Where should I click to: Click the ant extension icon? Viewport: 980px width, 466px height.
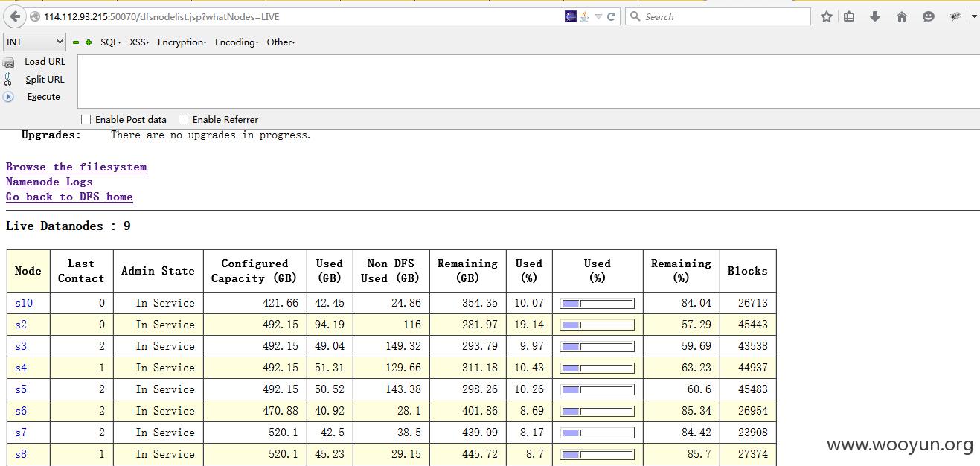(955, 16)
